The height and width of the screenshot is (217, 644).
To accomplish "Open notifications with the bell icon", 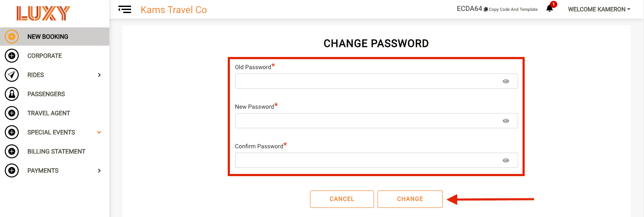I will click(550, 9).
